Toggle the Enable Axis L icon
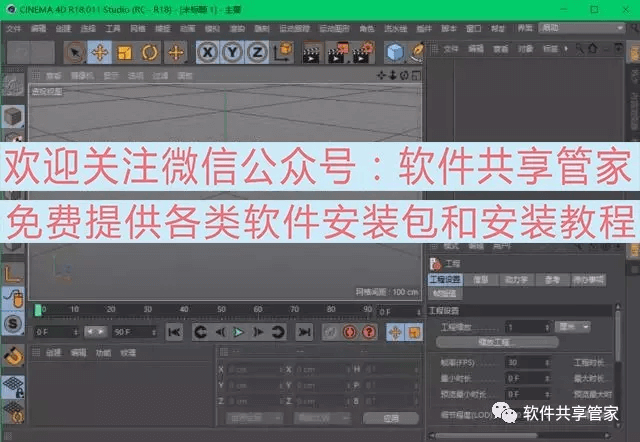640x442 pixels. pyautogui.click(x=13, y=274)
